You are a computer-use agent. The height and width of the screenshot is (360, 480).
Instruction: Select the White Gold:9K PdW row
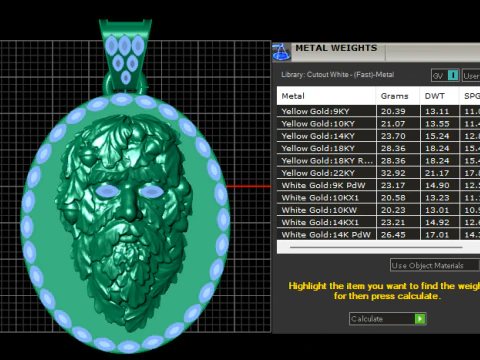(x=378, y=185)
